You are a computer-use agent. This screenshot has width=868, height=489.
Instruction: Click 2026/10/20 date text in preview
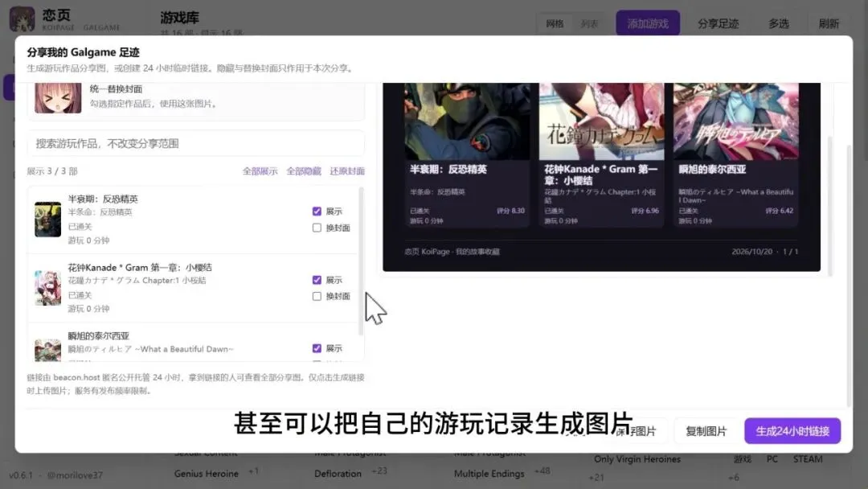(x=751, y=252)
